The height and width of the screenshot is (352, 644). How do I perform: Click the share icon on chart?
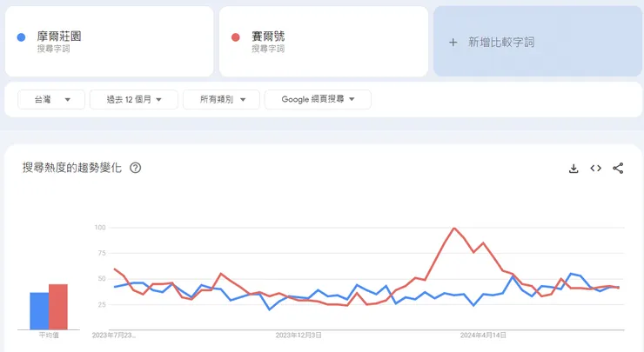click(x=619, y=169)
